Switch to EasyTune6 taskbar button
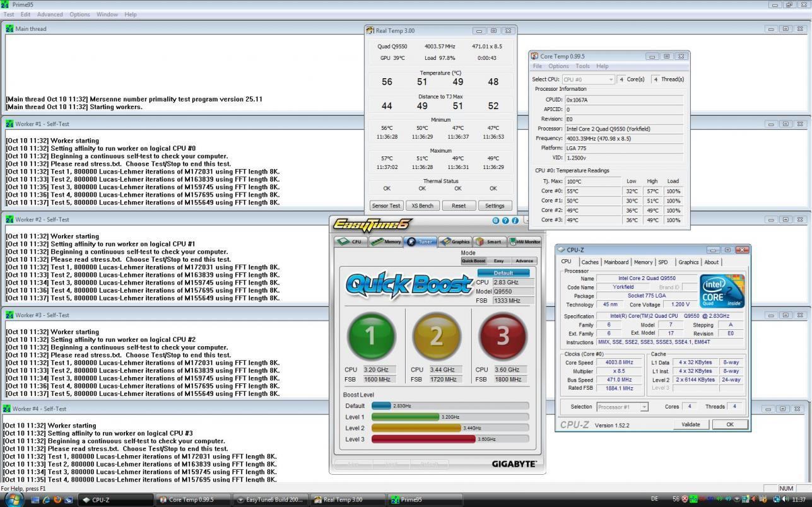This screenshot has height=507, width=812. coord(270,499)
